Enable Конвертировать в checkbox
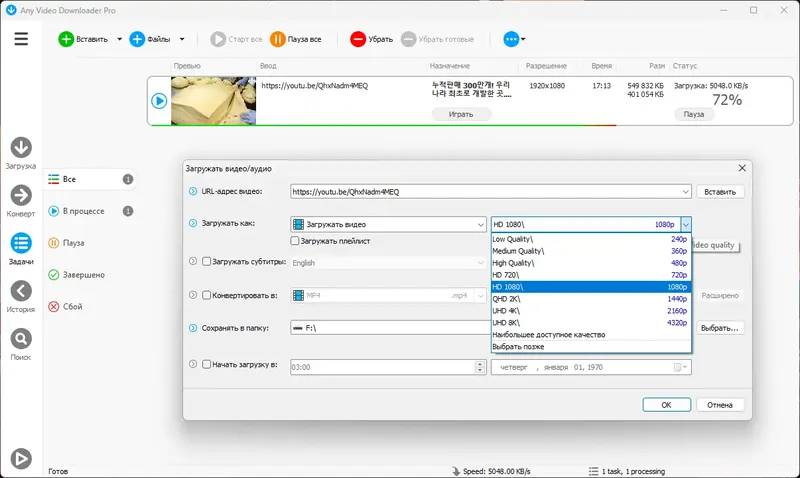This screenshot has width=800, height=478. 206,295
